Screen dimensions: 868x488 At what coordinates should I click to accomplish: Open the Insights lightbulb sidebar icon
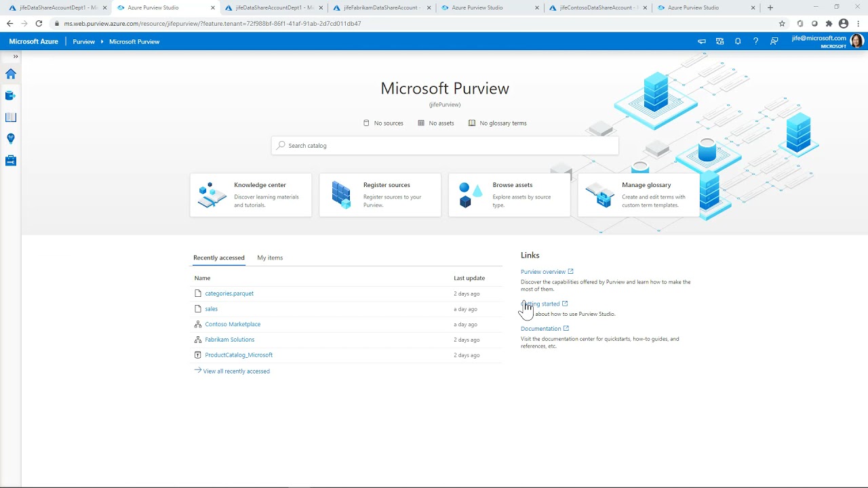pos(11,139)
